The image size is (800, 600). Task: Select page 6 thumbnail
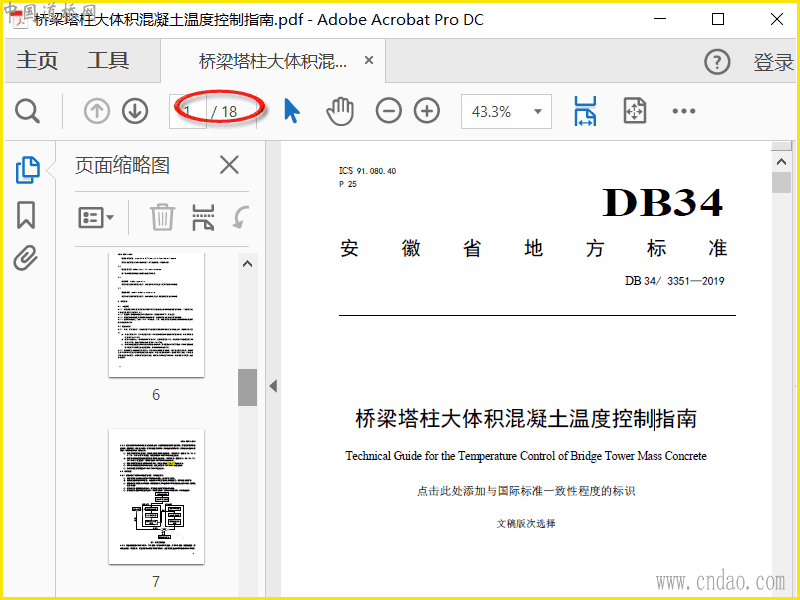[x=156, y=314]
